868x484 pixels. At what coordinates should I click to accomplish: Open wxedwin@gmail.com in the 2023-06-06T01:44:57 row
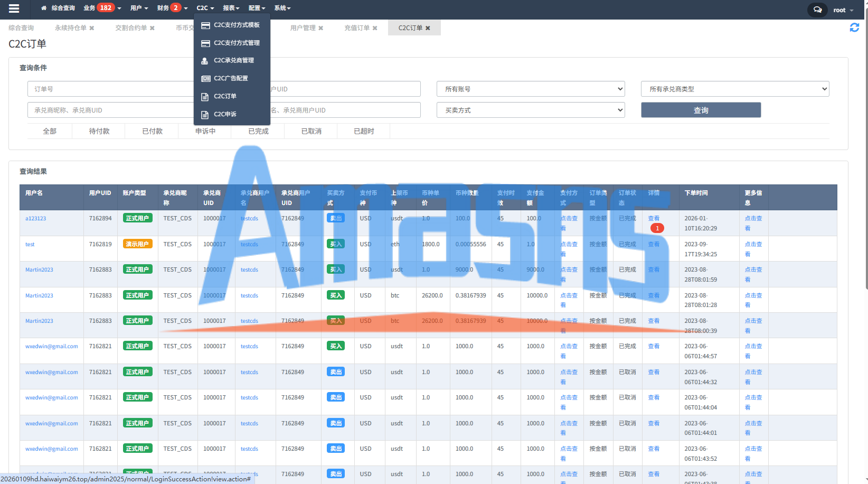pyautogui.click(x=52, y=347)
